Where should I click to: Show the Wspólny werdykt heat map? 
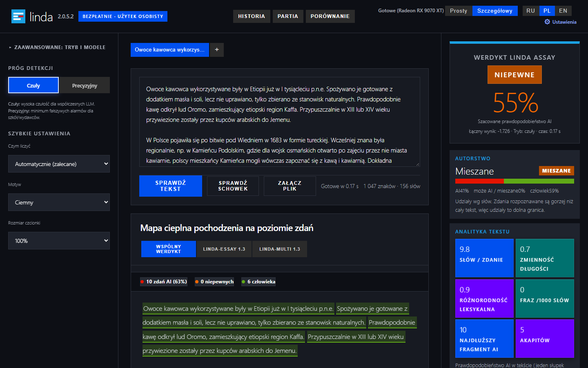tap(169, 249)
